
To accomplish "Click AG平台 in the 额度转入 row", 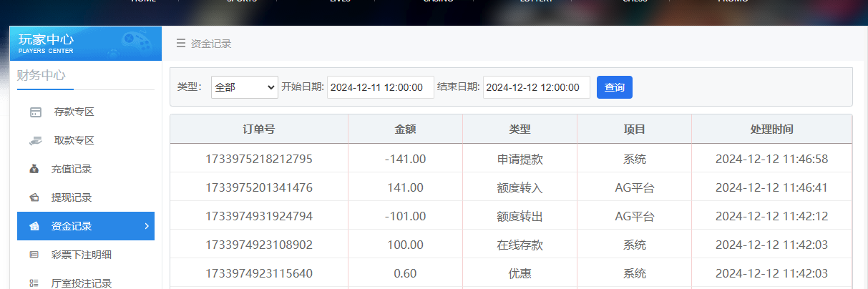I will coord(635,187).
